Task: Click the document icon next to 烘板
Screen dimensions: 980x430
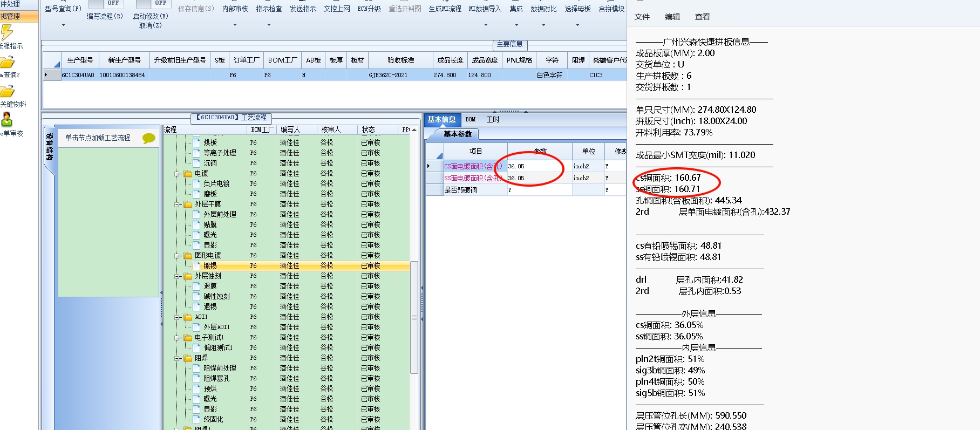Action: click(x=196, y=143)
